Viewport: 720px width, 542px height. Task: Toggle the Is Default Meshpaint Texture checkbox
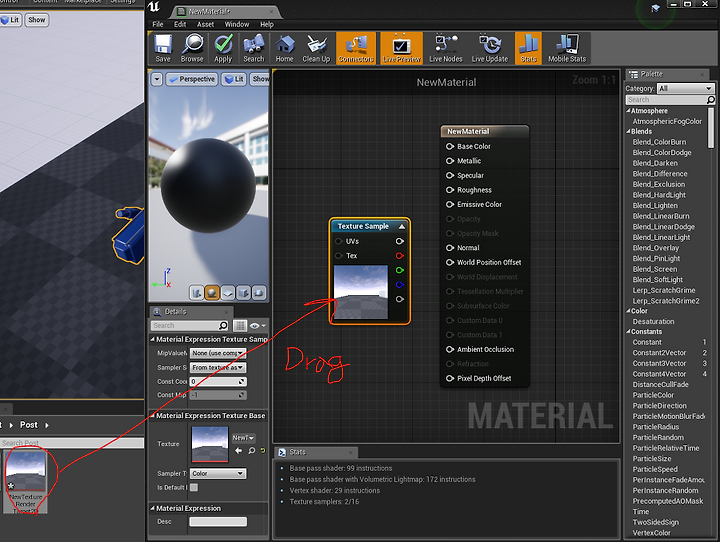[194, 487]
